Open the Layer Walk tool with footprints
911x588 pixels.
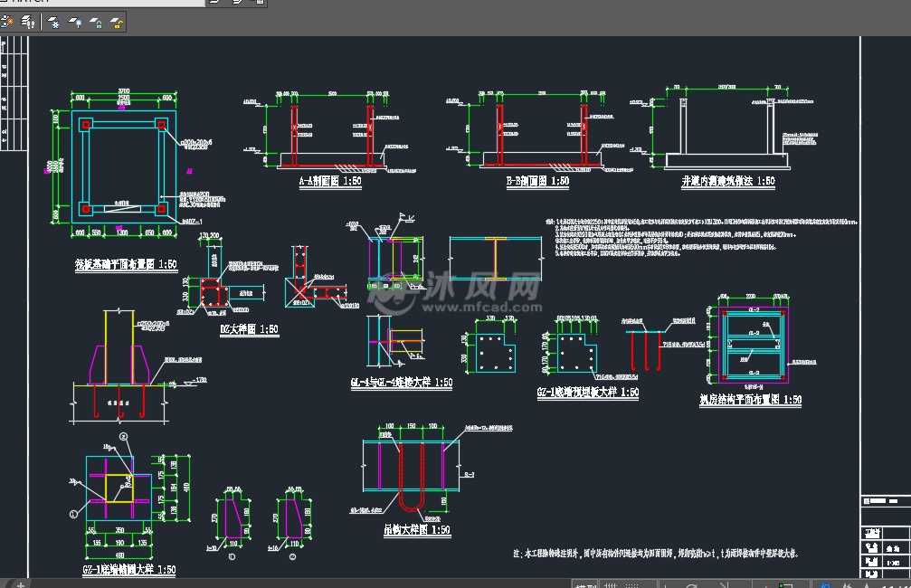[x=28, y=22]
